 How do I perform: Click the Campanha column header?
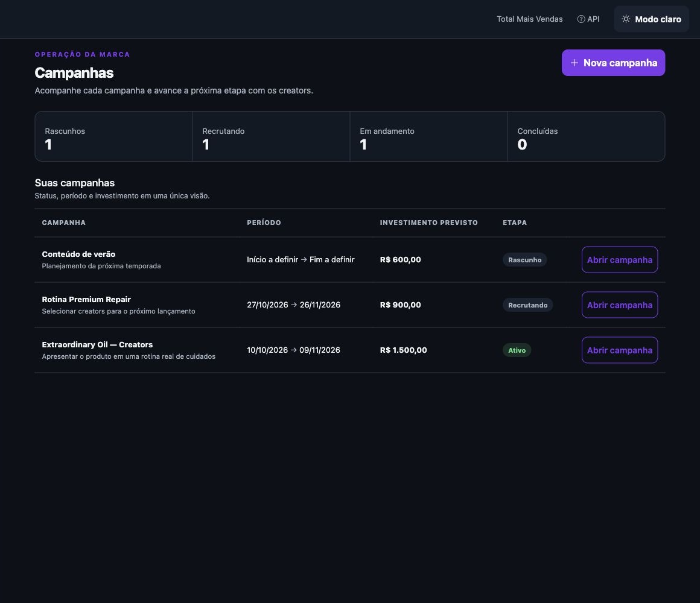[x=64, y=223]
